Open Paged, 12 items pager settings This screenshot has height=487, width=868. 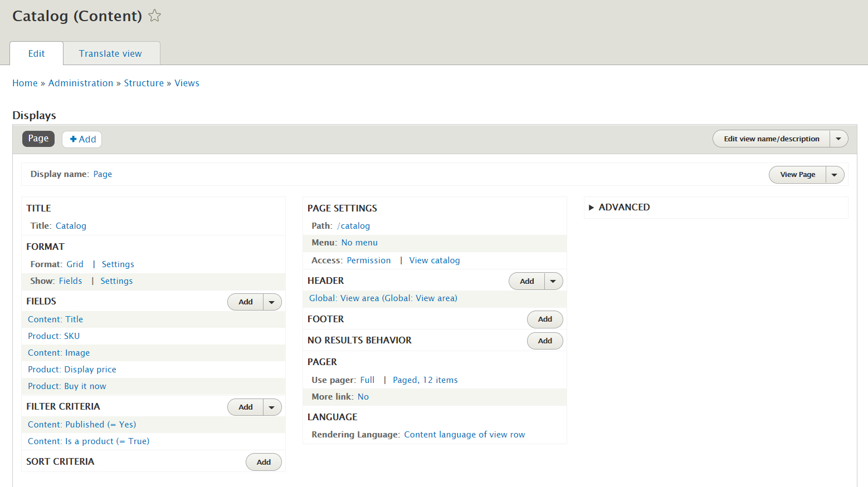(425, 380)
